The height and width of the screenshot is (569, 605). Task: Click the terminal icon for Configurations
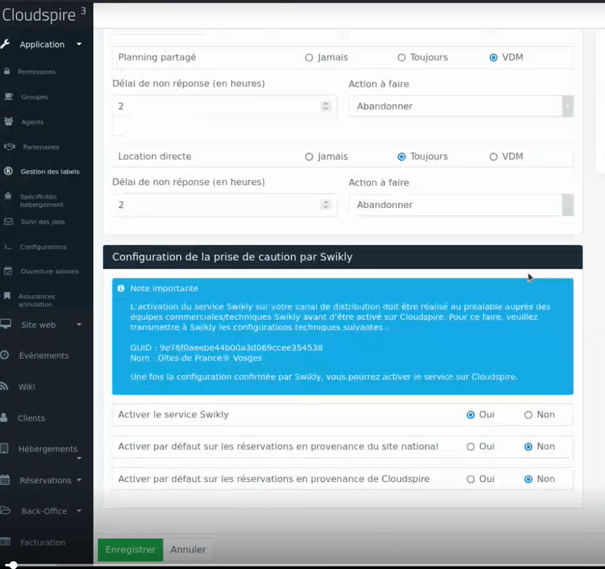coord(8,247)
